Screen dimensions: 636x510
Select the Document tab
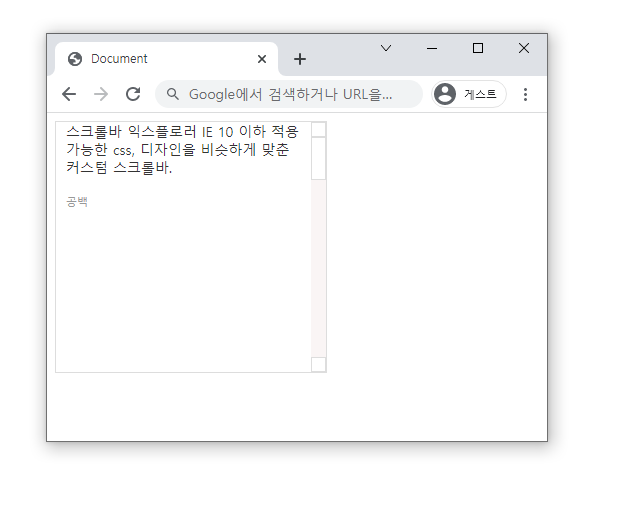(x=167, y=59)
